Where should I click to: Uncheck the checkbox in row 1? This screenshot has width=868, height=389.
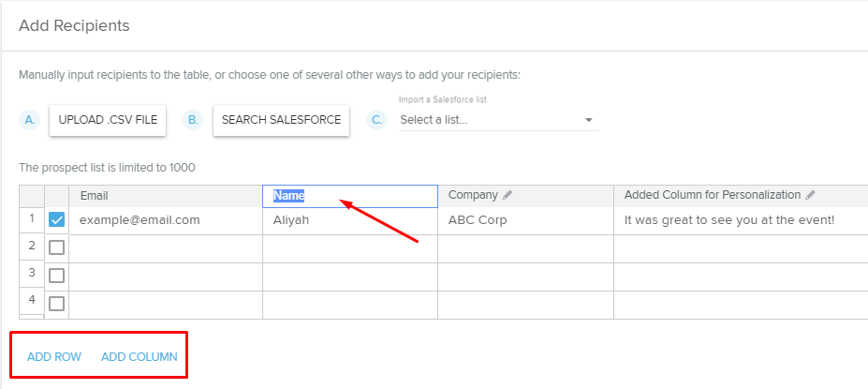pyautogui.click(x=56, y=220)
